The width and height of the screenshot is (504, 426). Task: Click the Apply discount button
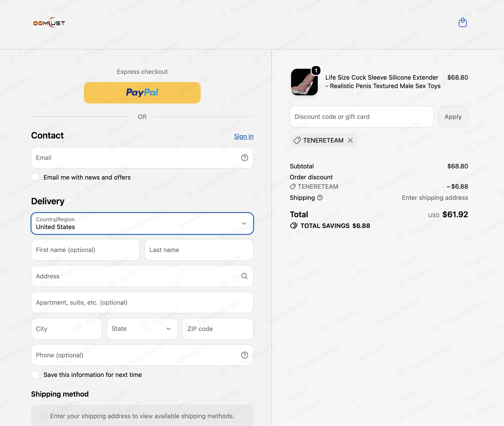(453, 116)
